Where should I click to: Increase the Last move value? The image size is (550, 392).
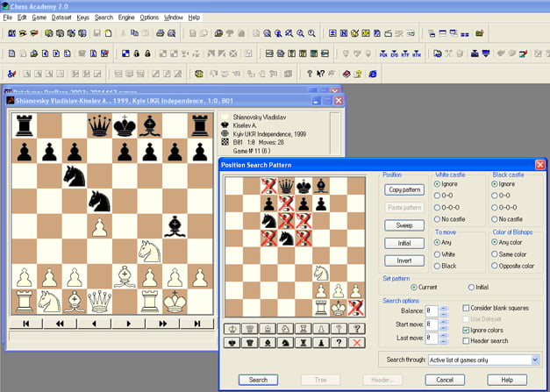[x=443, y=335]
